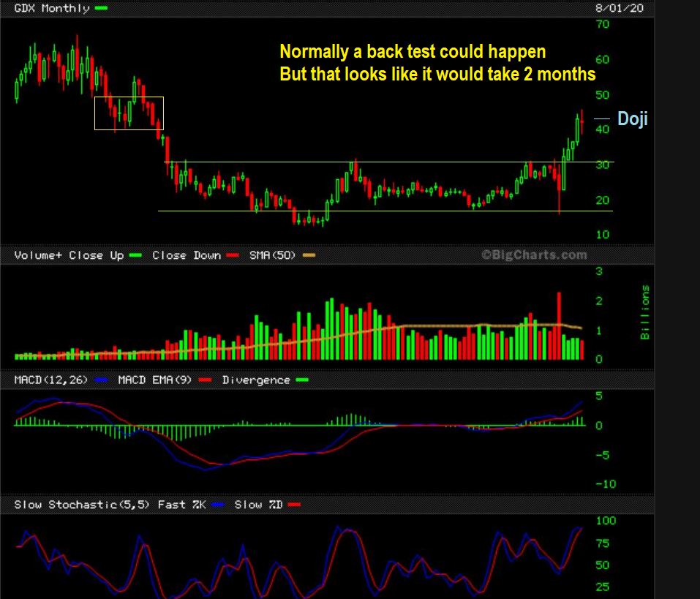Click the 'Volume+ Close Up' legend label
Screen dimensions: 700x599
click(x=69, y=255)
